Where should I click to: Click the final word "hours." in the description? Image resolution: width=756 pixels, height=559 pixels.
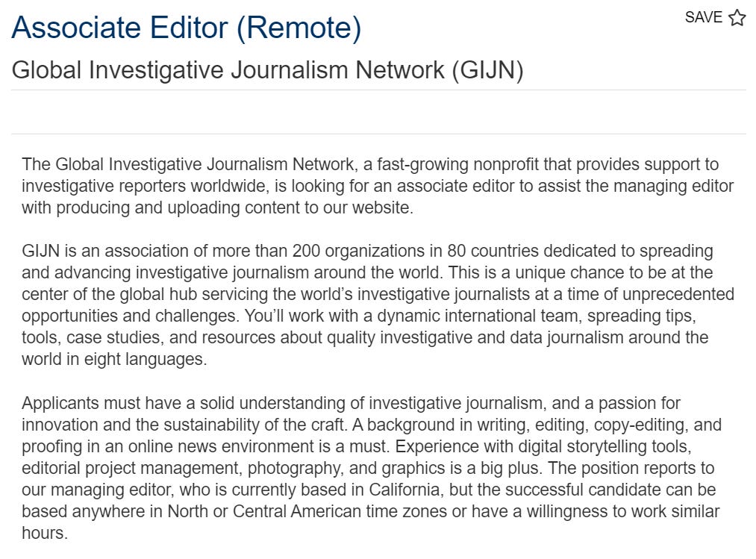click(45, 534)
